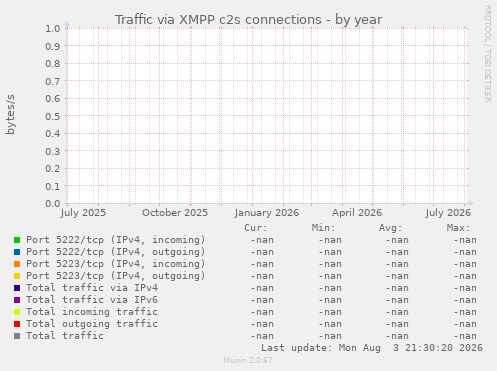The width and height of the screenshot is (497, 371).
Task: Click the yellow Port 5223 outgoing swatch
Action: tap(17, 276)
